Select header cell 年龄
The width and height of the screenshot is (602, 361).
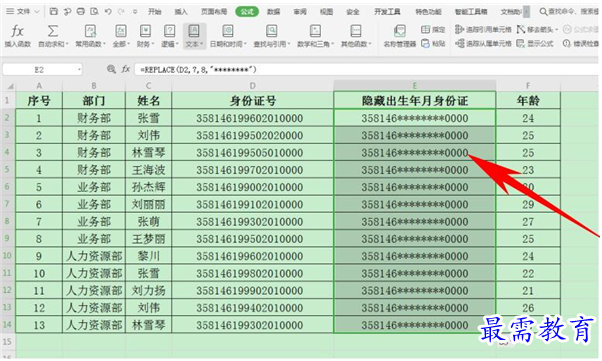click(x=528, y=101)
